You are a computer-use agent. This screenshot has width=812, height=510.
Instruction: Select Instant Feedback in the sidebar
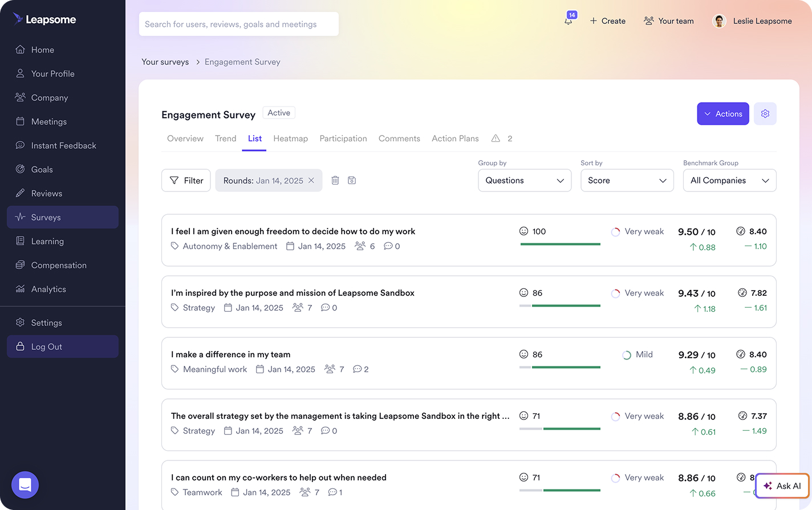tap(63, 145)
